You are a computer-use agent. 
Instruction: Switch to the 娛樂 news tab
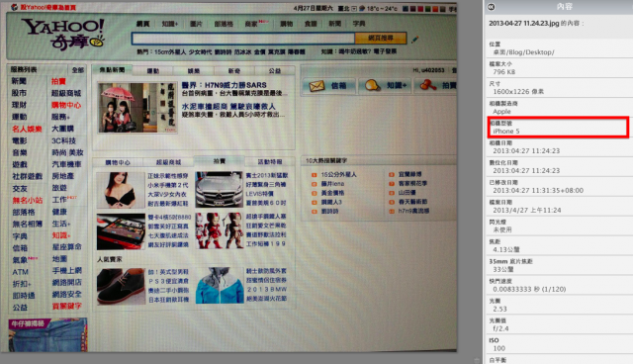[194, 70]
